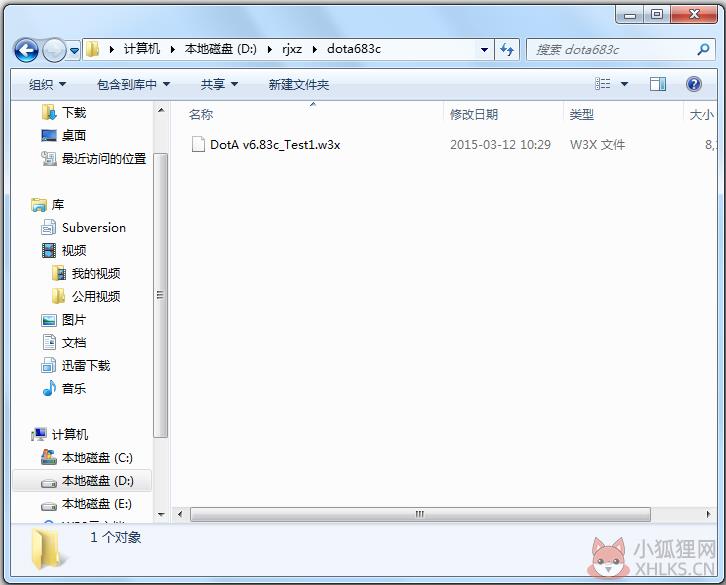Select 计算机 in the address breadcrumb

pos(141,49)
